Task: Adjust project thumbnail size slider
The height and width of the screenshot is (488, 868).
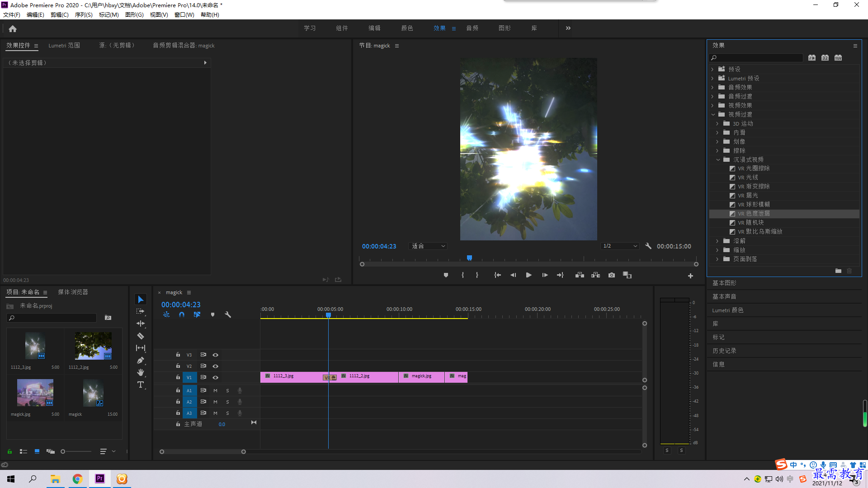Action: point(63,451)
